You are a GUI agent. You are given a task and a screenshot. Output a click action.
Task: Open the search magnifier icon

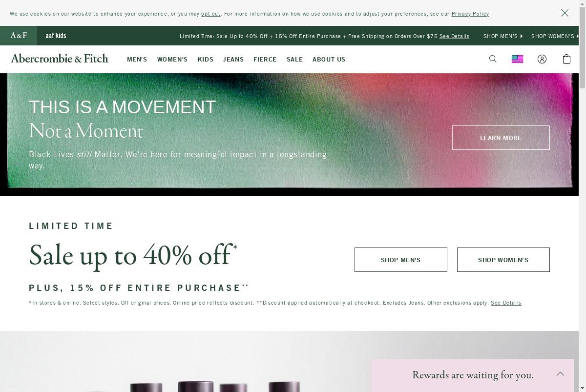pos(493,59)
